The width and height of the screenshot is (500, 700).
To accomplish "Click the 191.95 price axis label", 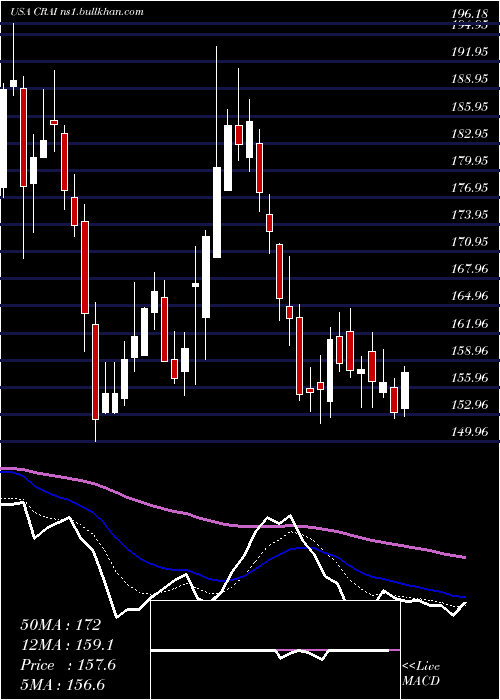I will tap(469, 52).
